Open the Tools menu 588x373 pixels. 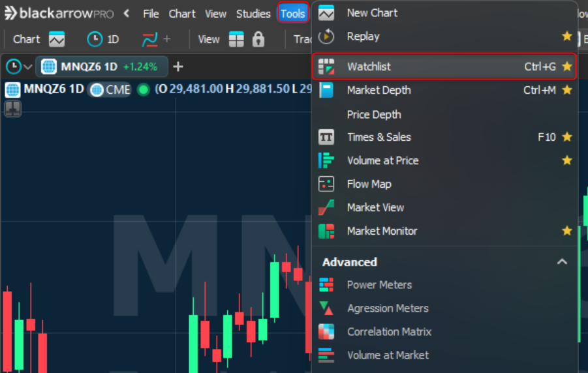[292, 14]
